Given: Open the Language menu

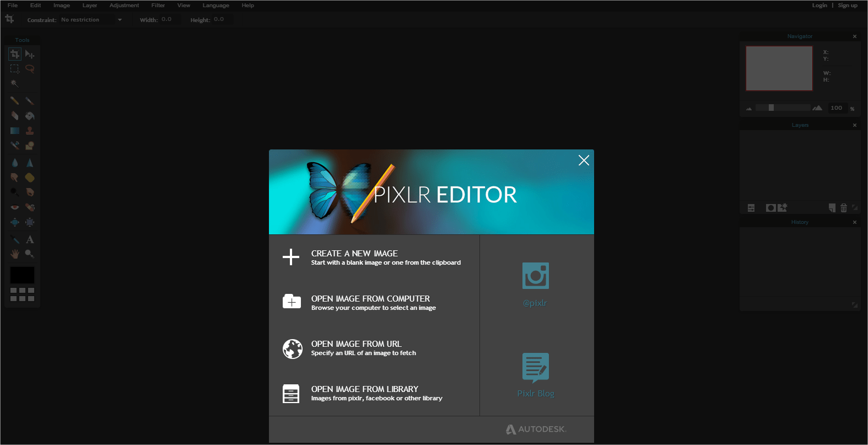Looking at the screenshot, I should point(215,6).
